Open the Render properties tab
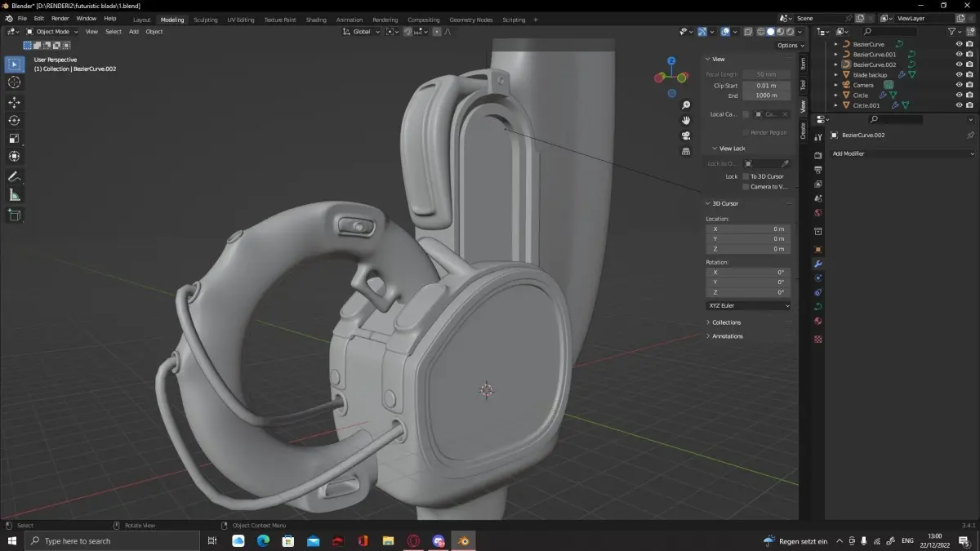Image resolution: width=980 pixels, height=551 pixels. 817,155
